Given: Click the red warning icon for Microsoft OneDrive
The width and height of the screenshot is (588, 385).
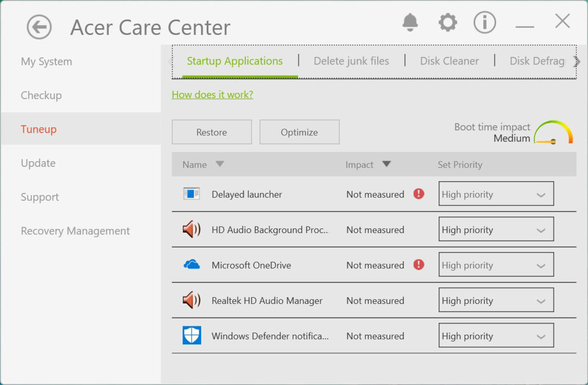Looking at the screenshot, I should coord(418,265).
